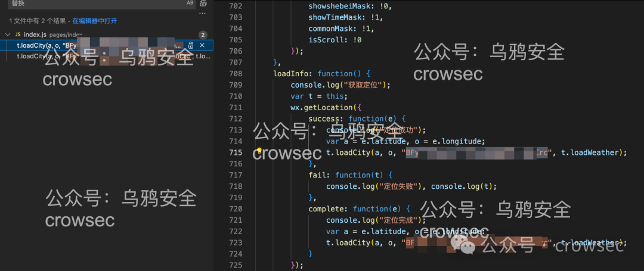Dismiss the highlighted t.loadCity search result
This screenshot has height=271, width=644.
point(202,45)
